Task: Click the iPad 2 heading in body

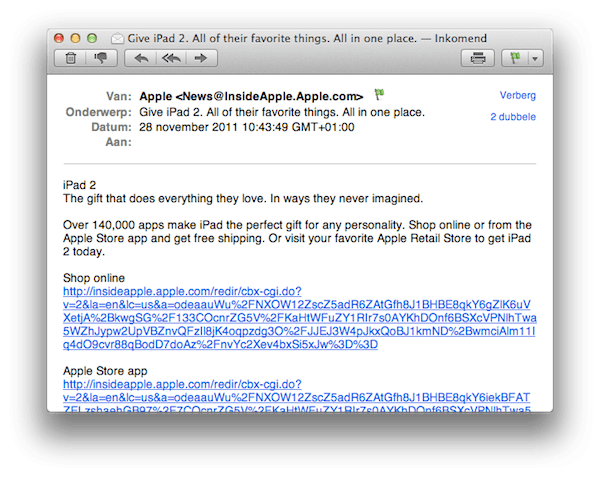Action: coord(80,185)
